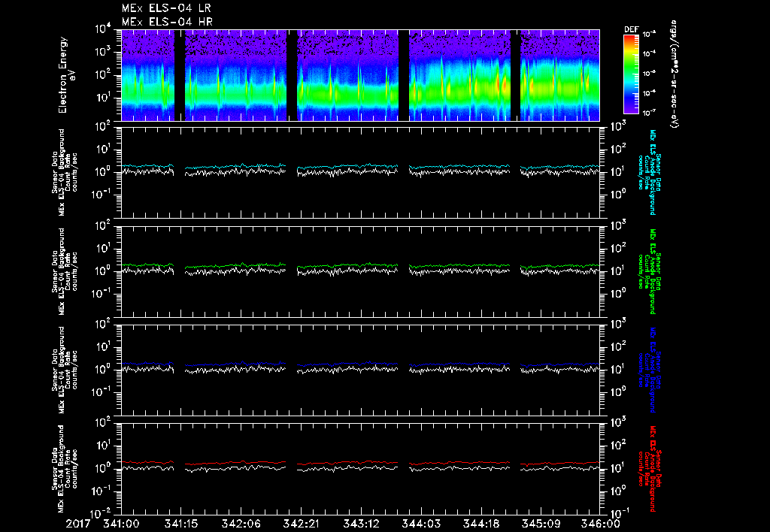Click the '344:03' time axis label
770x532 pixels.
[x=421, y=524]
